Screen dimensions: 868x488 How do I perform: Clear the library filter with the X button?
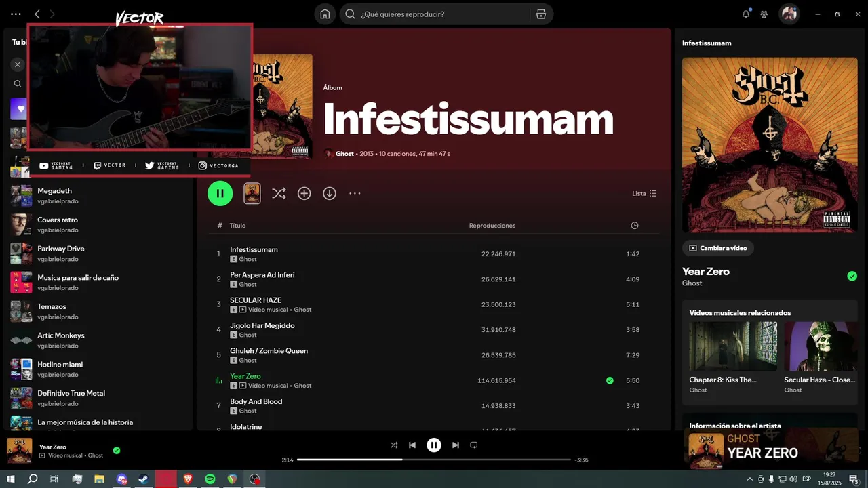[x=18, y=64]
